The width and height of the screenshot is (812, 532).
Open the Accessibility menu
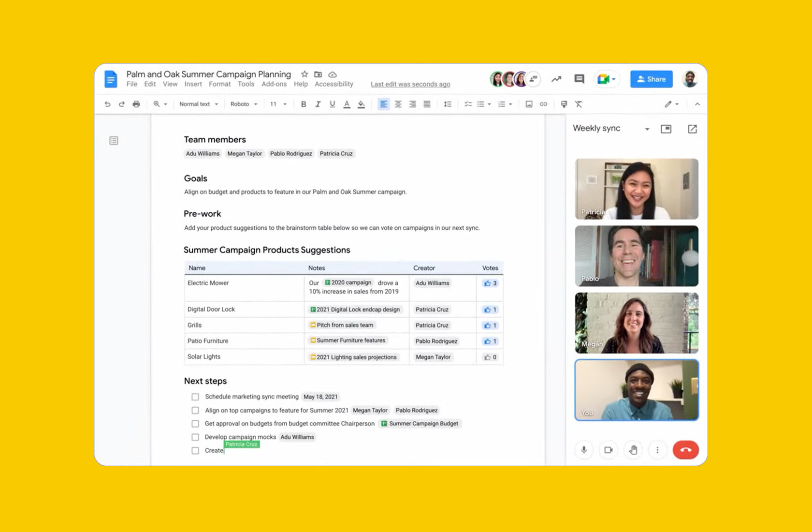[x=334, y=84]
